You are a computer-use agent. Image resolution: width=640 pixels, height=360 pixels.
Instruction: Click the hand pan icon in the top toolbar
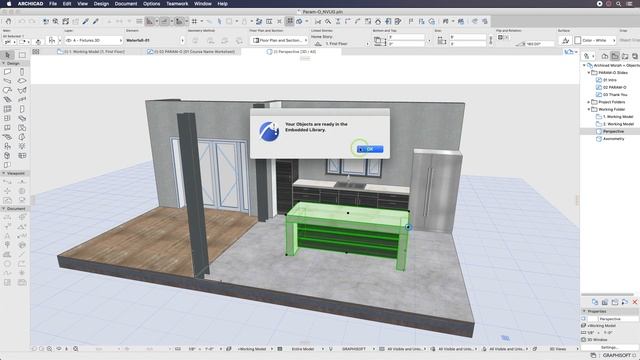pyautogui.click(x=9, y=21)
